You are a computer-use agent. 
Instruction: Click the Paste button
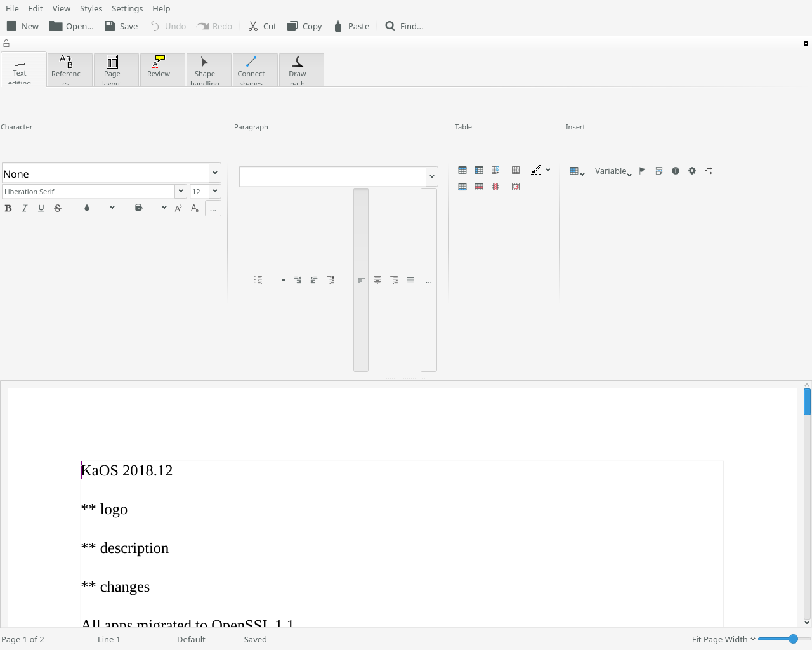coord(351,26)
